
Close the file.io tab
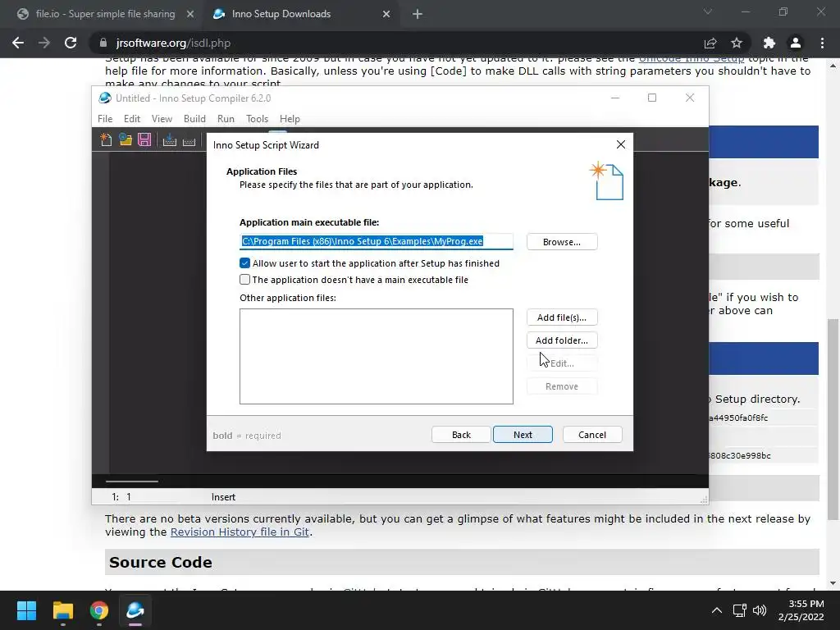click(189, 14)
